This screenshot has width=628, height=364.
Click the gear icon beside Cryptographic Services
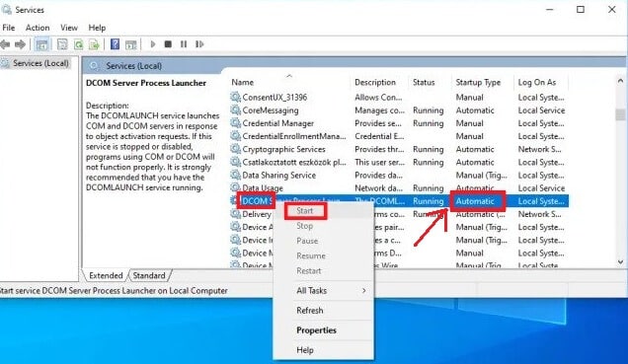click(235, 149)
